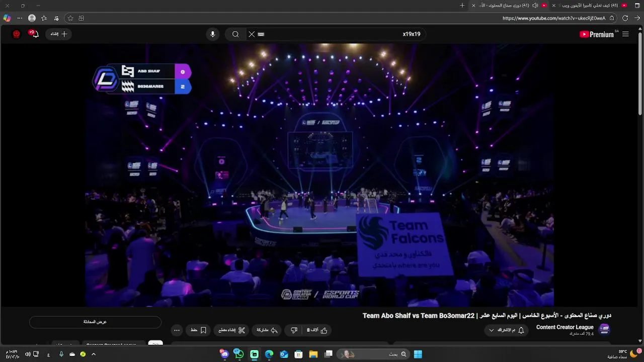Switch to the iPhone camera video tab
Image resolution: width=644 pixels, height=362 pixels.
591,6
